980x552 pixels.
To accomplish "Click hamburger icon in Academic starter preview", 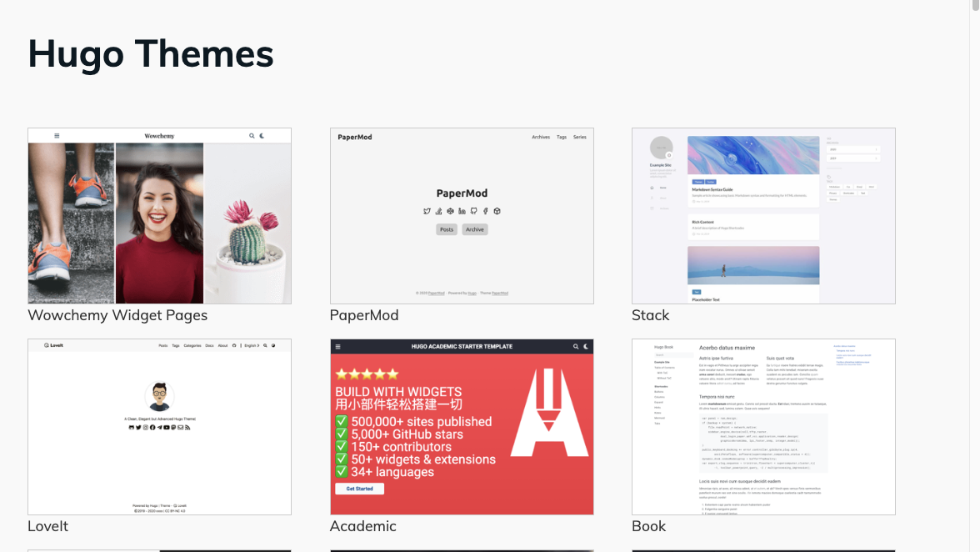I will (337, 346).
